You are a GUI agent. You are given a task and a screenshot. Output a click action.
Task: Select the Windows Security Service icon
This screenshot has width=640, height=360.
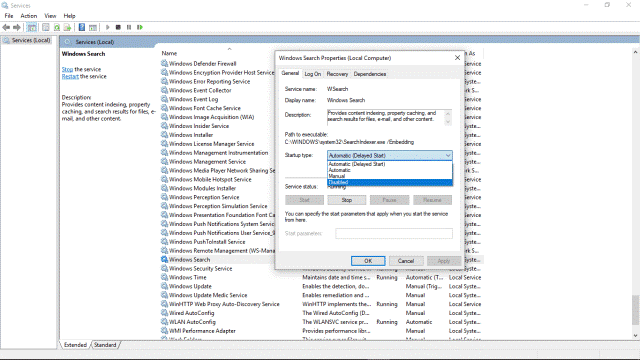coord(164,269)
